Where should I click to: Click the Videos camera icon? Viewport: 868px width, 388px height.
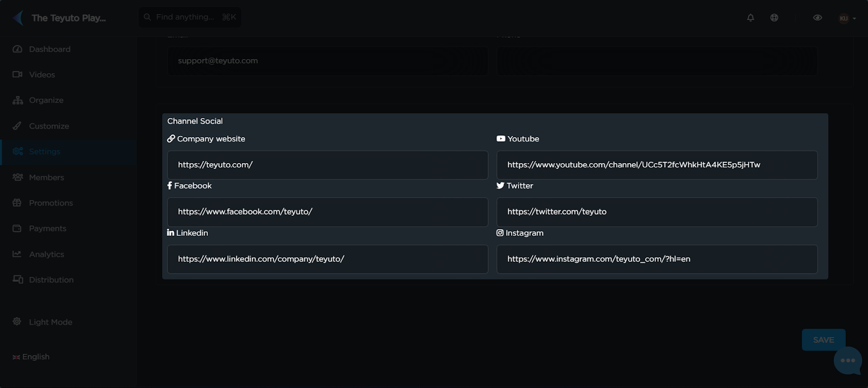pos(17,75)
